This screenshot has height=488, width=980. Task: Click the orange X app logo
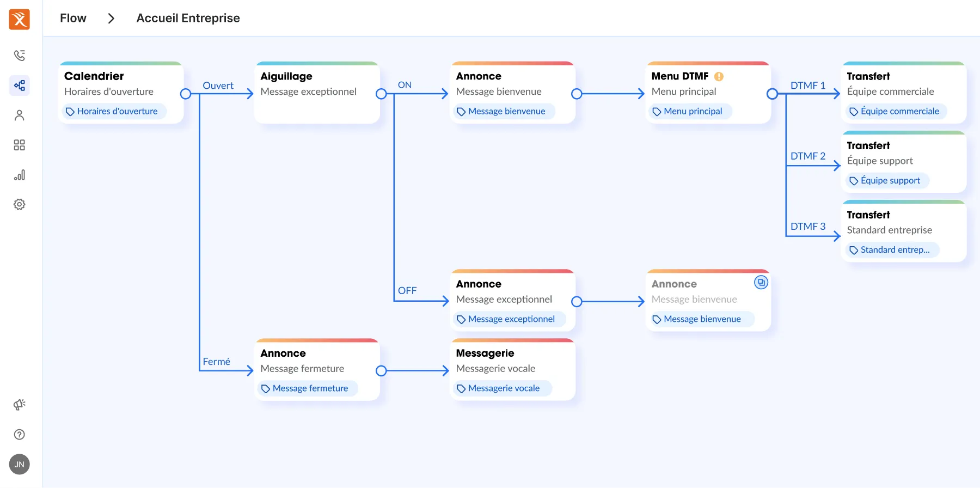20,20
